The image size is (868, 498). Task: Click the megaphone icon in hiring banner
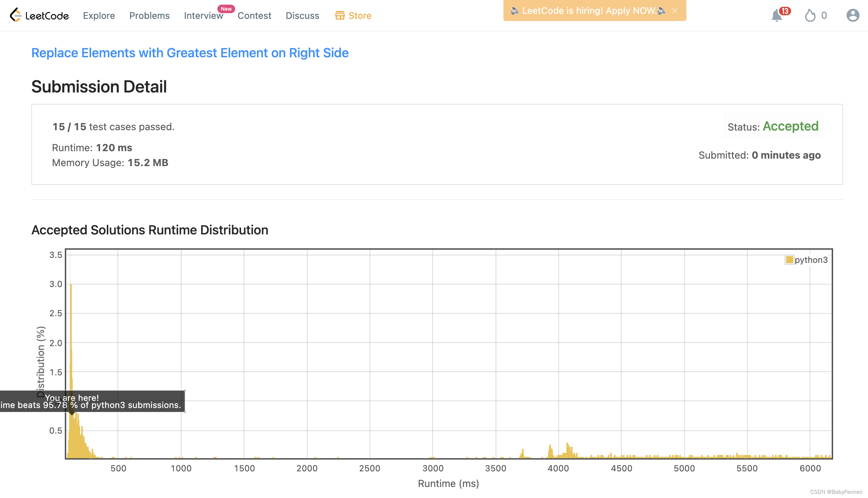pyautogui.click(x=514, y=11)
